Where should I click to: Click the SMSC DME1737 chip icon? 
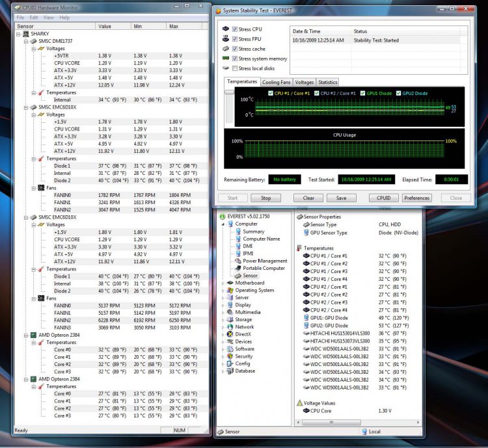[33, 41]
